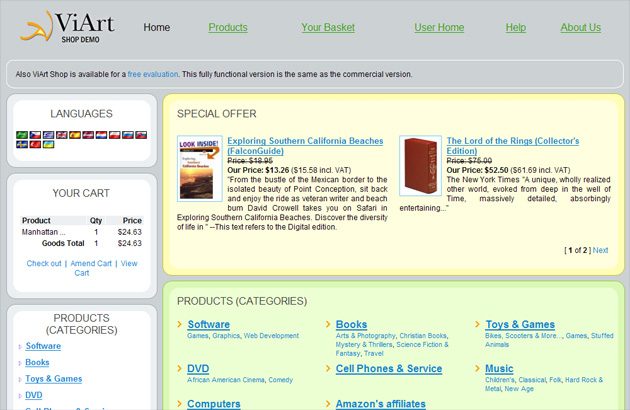Click the orange arrow beside DVD category
This screenshot has width=630, height=410.
180,368
